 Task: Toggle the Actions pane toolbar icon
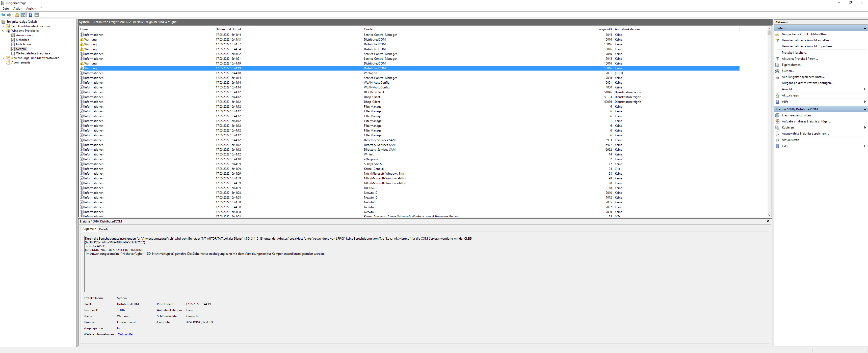[x=36, y=15]
